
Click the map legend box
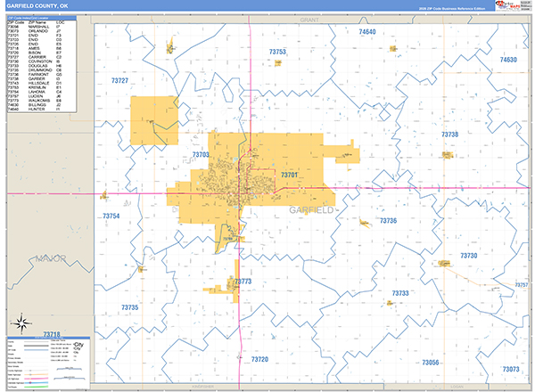[x=48, y=363]
